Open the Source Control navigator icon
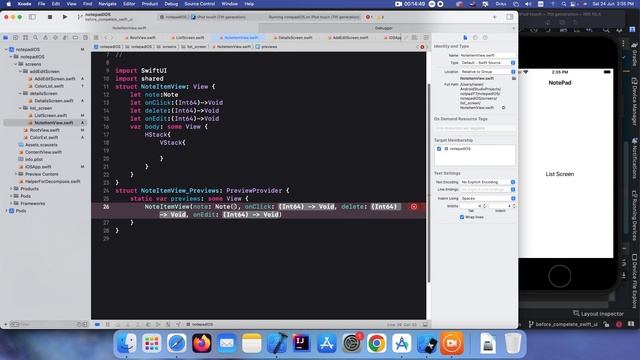The width and height of the screenshot is (640, 360). [x=16, y=38]
